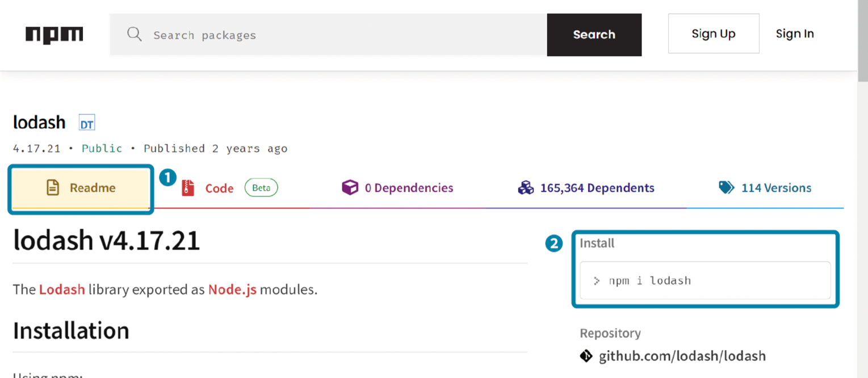Viewport: 868px width, 378px height.
Task: Click the Sign In link
Action: point(794,34)
